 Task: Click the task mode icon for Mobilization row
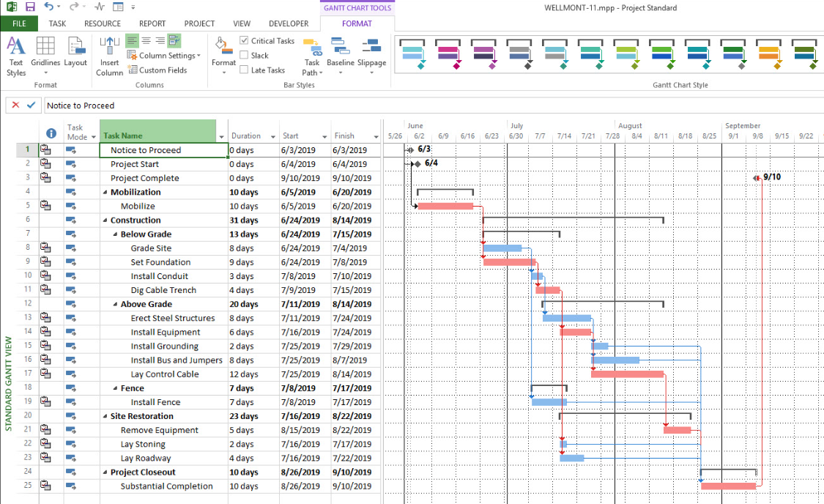pos(71,193)
